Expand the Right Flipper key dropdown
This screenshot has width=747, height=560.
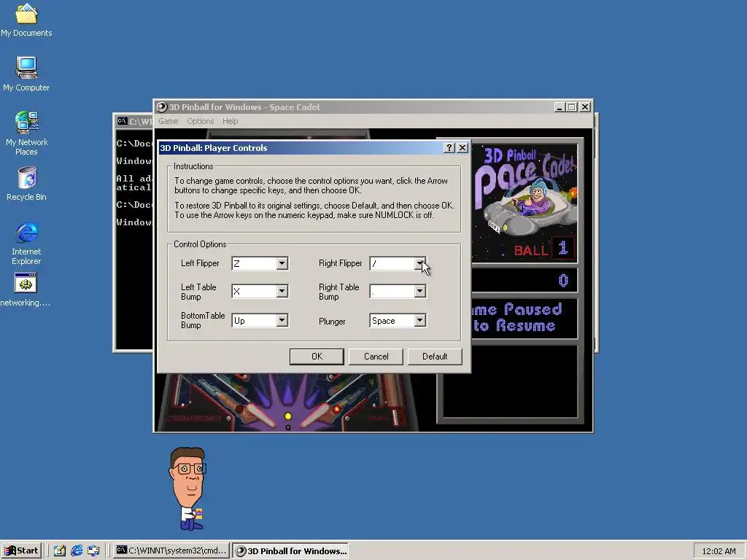coord(419,263)
